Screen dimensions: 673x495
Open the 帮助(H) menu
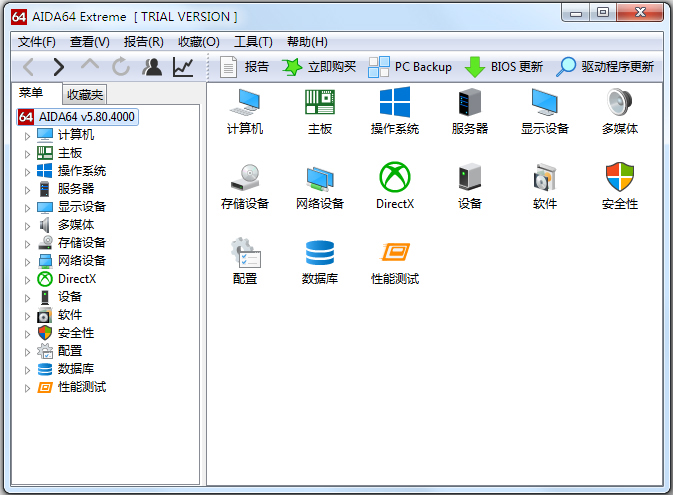coord(307,42)
